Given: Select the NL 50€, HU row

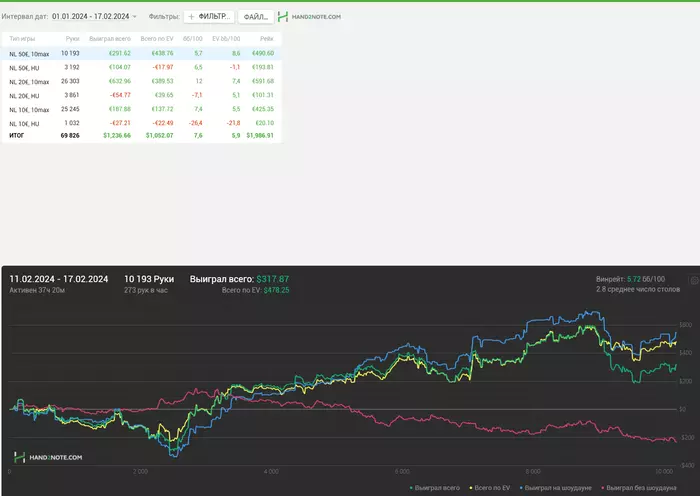Looking at the screenshot, I should pyautogui.click(x=142, y=67).
